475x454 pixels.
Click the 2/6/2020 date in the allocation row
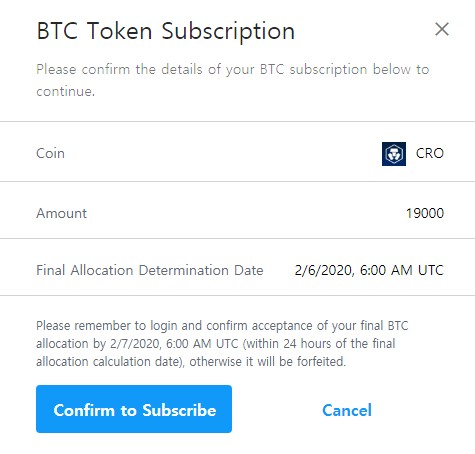click(x=324, y=270)
